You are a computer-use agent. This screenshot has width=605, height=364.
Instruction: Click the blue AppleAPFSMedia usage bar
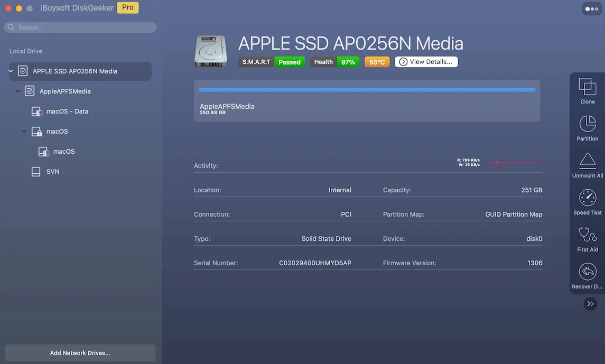coord(367,90)
